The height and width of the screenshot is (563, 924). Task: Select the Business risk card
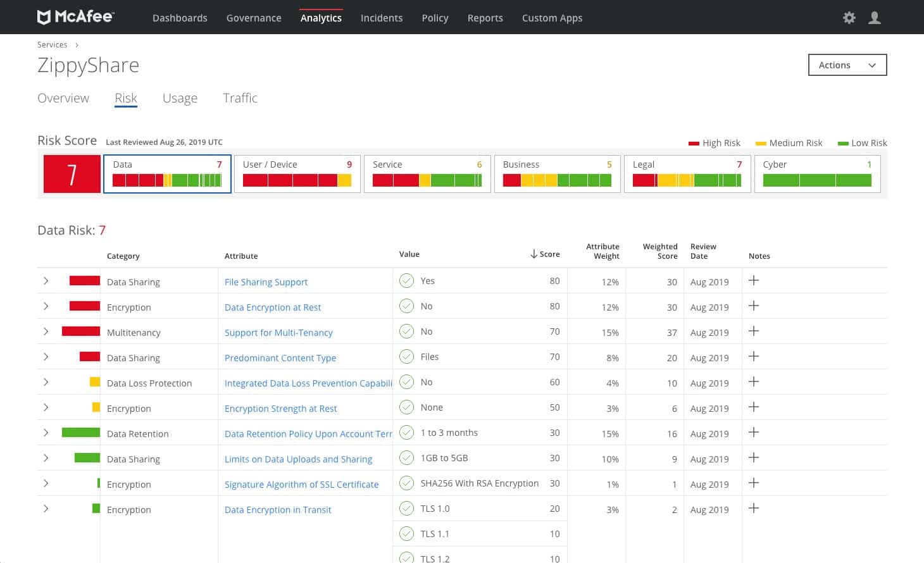pyautogui.click(x=558, y=174)
